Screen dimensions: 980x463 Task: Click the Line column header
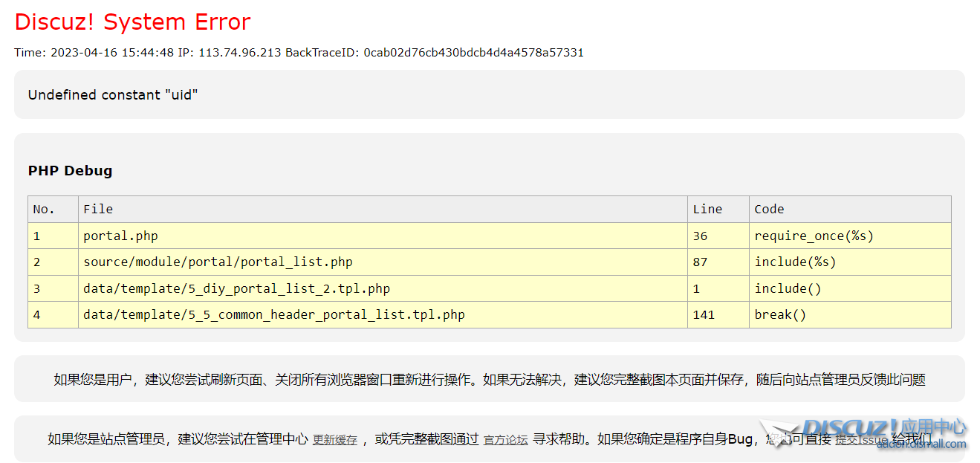[x=707, y=210]
